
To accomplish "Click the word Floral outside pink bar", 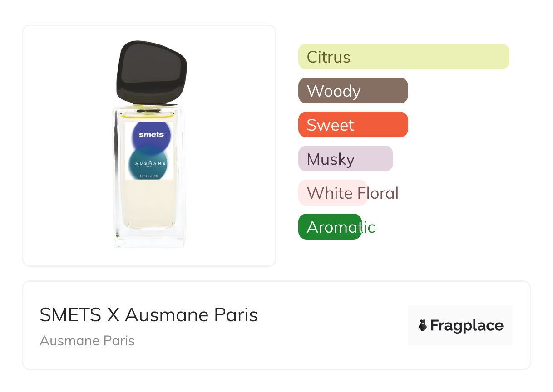I will point(384,193).
